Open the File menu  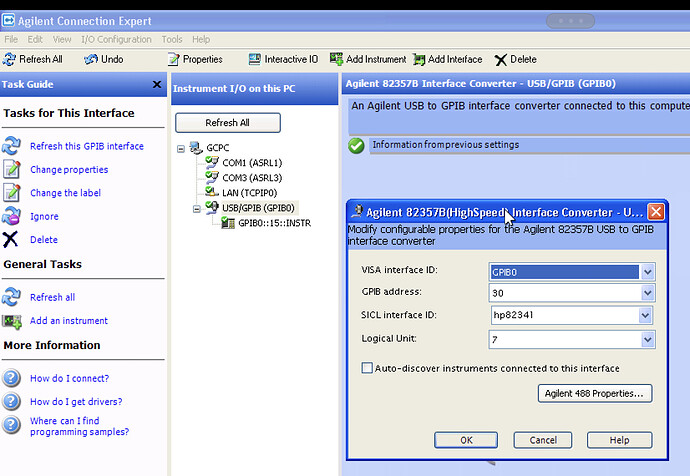(11, 40)
